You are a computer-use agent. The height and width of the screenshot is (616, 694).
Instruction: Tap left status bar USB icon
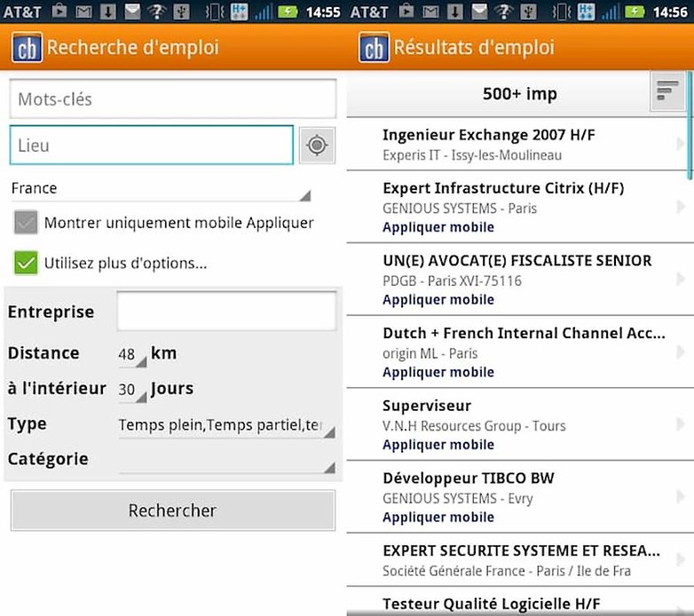(x=181, y=12)
